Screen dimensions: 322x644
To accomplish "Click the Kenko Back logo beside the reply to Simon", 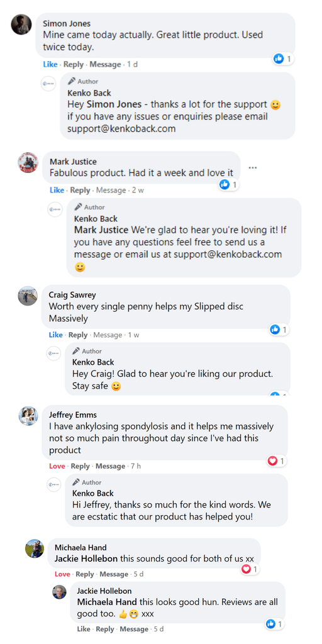I will [x=48, y=84].
